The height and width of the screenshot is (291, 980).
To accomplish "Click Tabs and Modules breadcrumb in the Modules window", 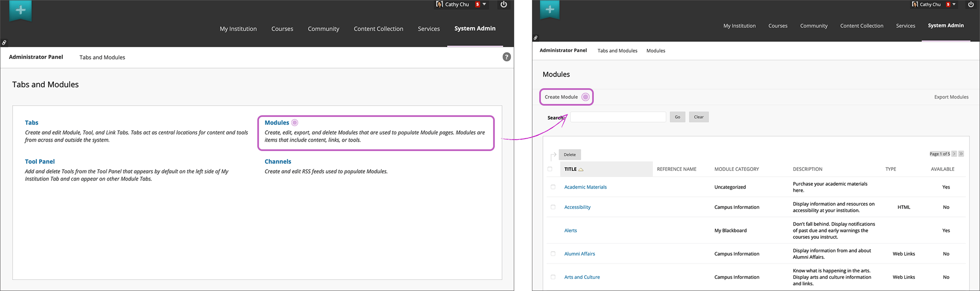I will [617, 51].
